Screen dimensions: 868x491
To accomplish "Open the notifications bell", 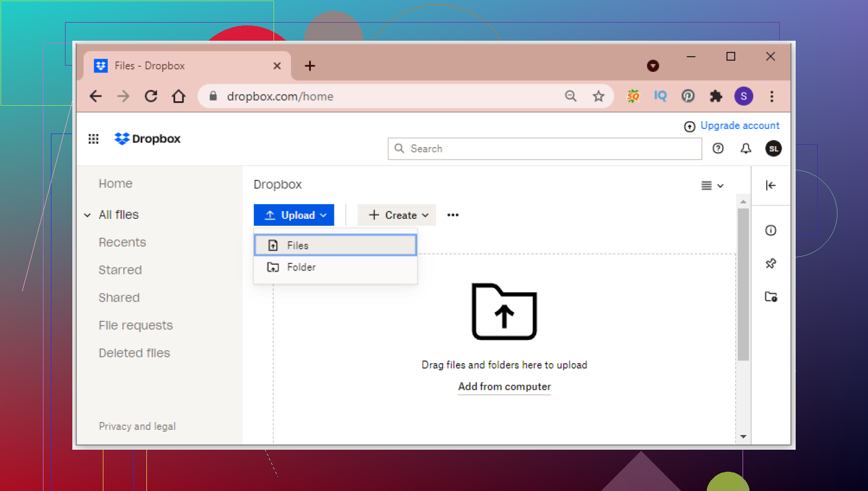I will (746, 148).
